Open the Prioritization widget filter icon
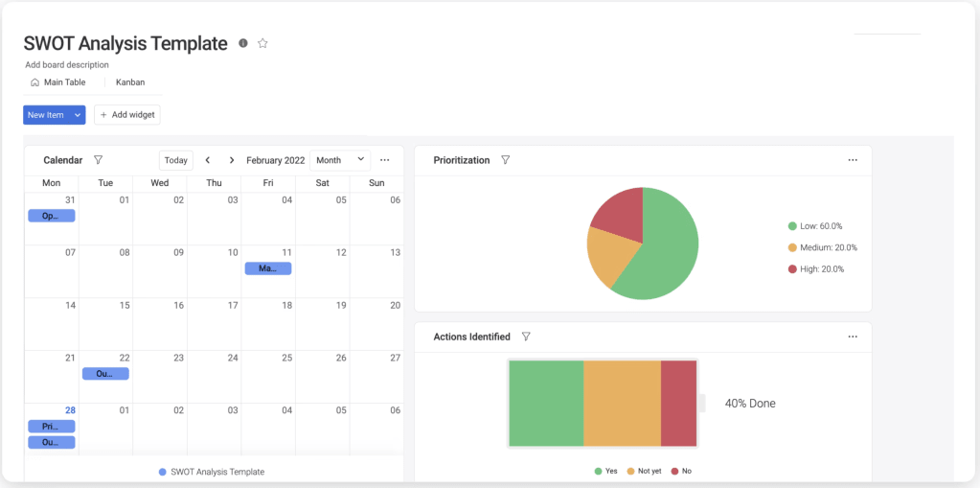Screen dimensions: 980x488 pyautogui.click(x=506, y=160)
